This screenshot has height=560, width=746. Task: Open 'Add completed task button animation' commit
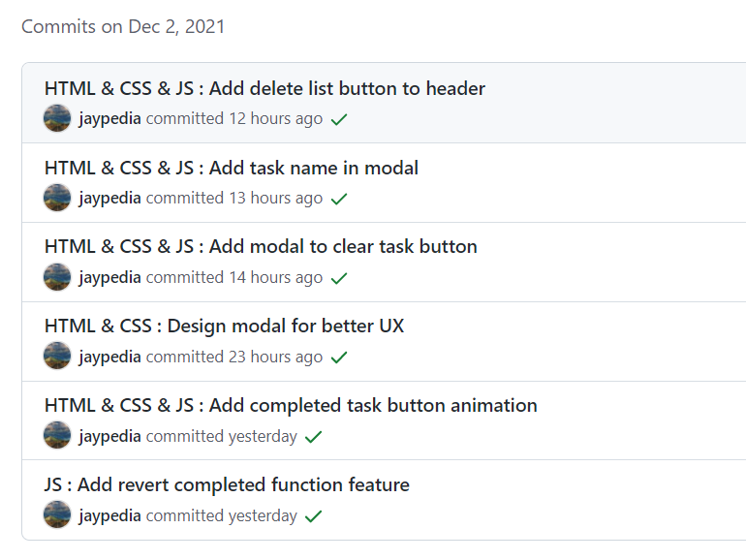coord(291,405)
